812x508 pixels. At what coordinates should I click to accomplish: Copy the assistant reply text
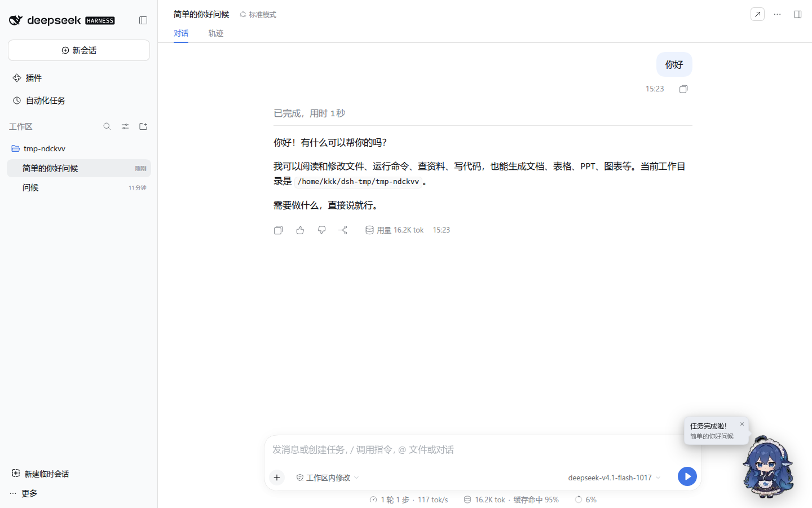[278, 230]
